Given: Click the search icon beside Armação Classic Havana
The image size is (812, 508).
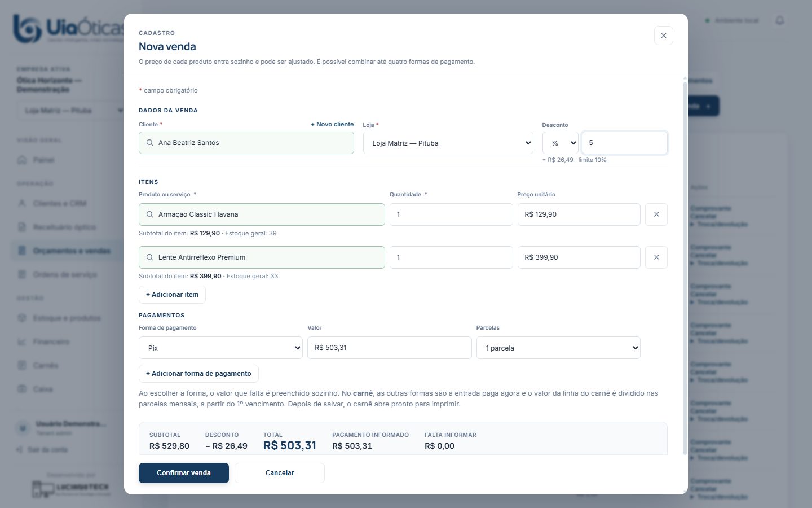Looking at the screenshot, I should (149, 214).
